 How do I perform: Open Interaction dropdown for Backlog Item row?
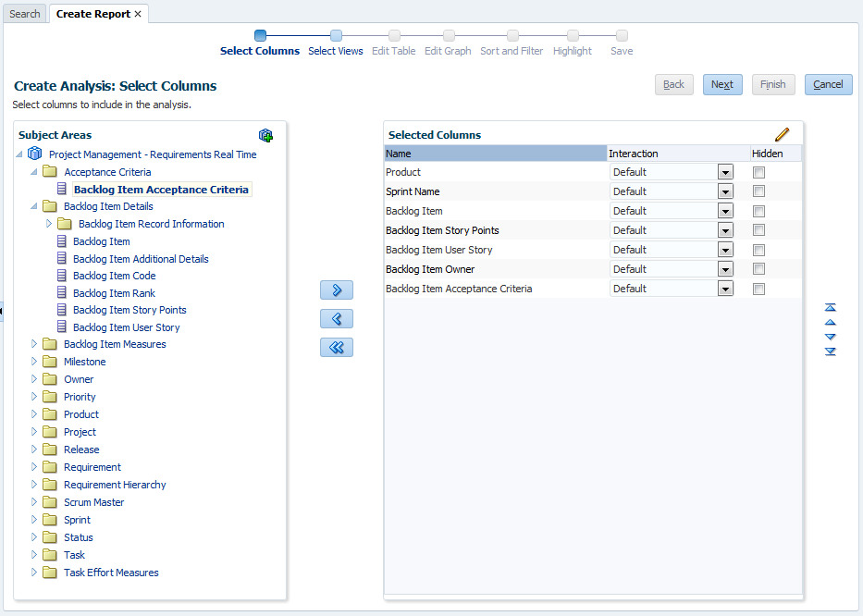tap(725, 211)
